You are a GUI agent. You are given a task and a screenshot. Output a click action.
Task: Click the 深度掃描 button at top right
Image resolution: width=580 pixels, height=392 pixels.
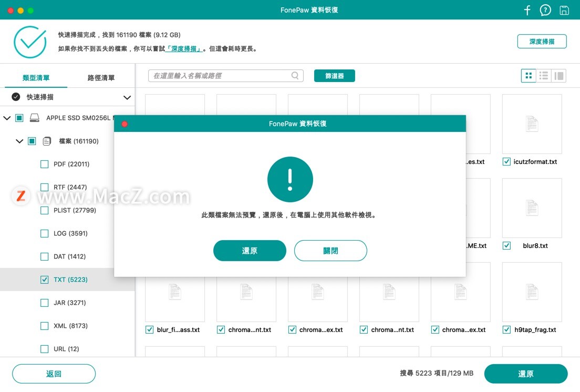(542, 42)
